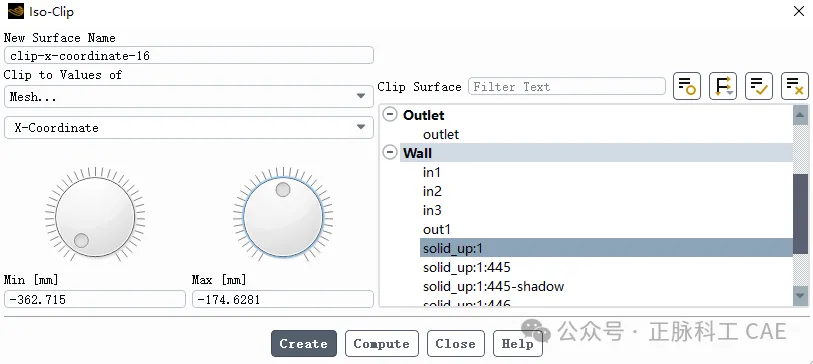This screenshot has width=813, height=364.
Task: Close the Iso-Clip dialog window
Action: point(799,11)
